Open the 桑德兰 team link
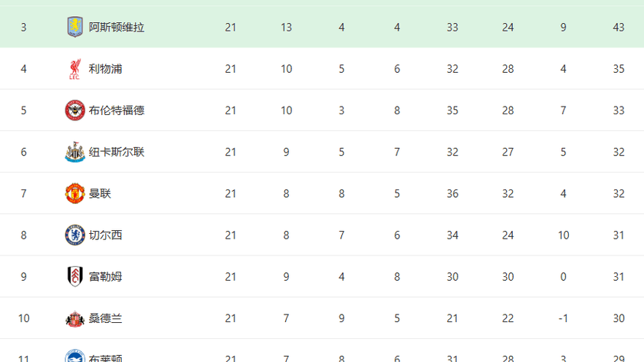Viewport: 644px width, 362px height. 105,318
